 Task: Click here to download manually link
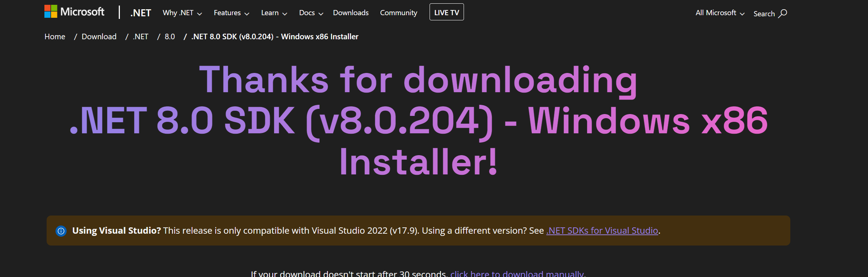(x=517, y=274)
